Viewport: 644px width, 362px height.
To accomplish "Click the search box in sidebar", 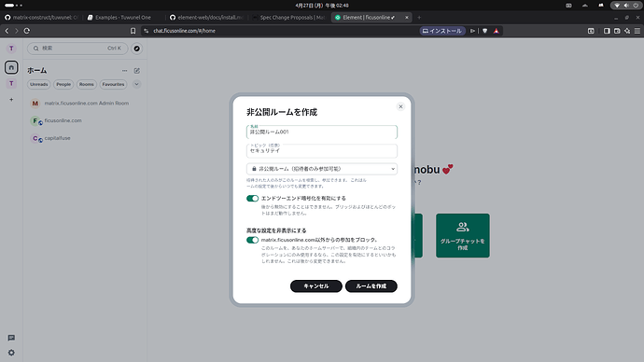I will point(77,49).
